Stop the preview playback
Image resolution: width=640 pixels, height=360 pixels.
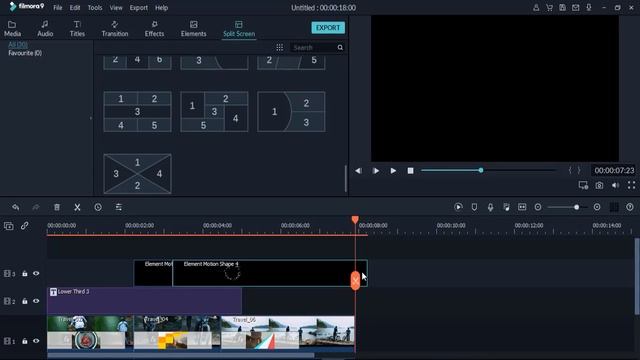(411, 171)
